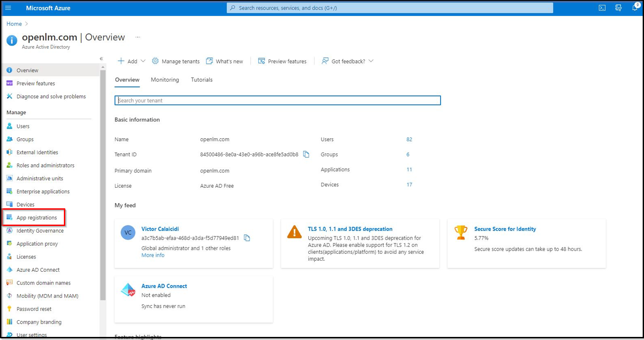Open App registrations in the sidebar

[x=37, y=218]
